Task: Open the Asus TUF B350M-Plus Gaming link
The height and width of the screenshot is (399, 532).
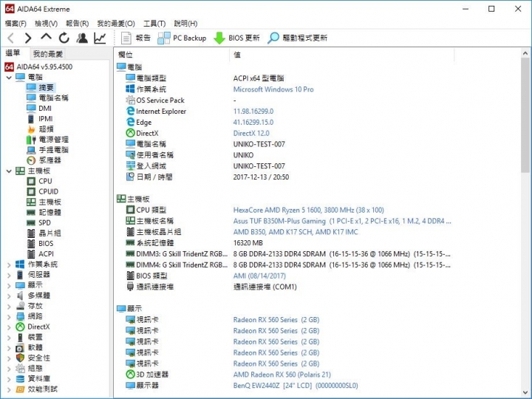Action: 342,221
